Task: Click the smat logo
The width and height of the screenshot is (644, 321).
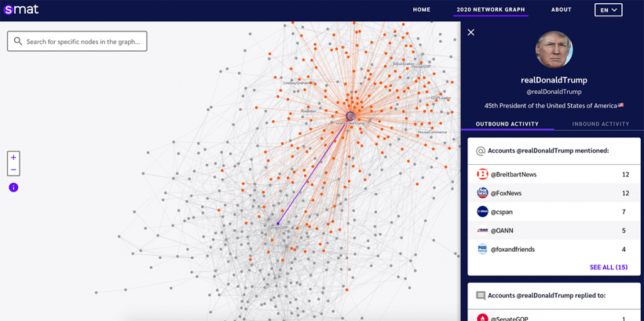Action: (21, 9)
